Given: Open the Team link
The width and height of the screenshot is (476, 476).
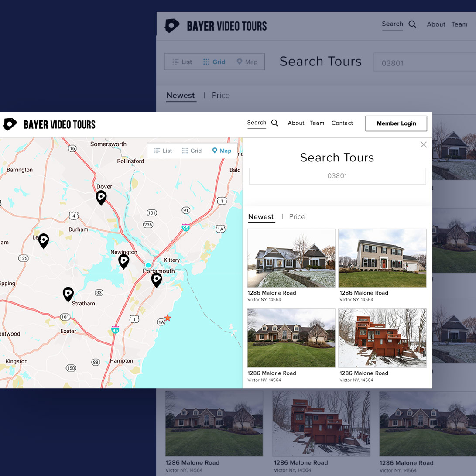Looking at the screenshot, I should (x=317, y=123).
